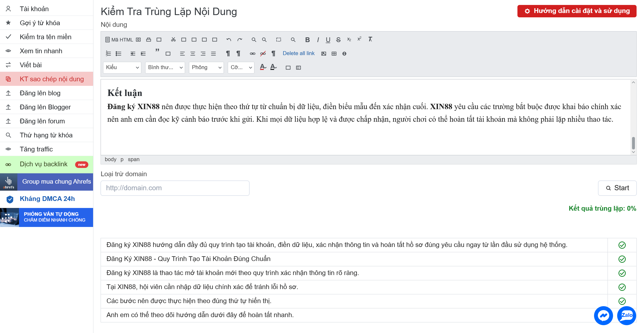Screen dimensions: 644x333
Task: Undo the last edit
Action: tap(228, 39)
